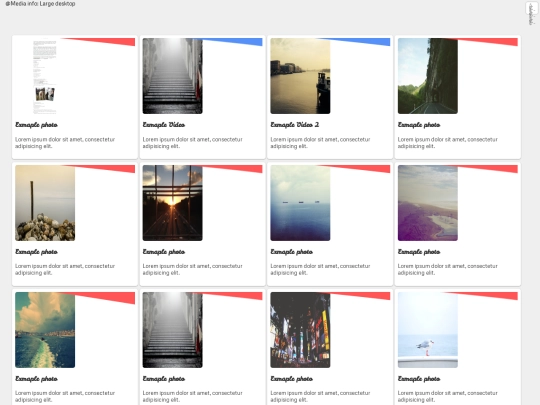Click 'Example photo' title under the neon city
This screenshot has height=405, width=540.
click(291, 379)
